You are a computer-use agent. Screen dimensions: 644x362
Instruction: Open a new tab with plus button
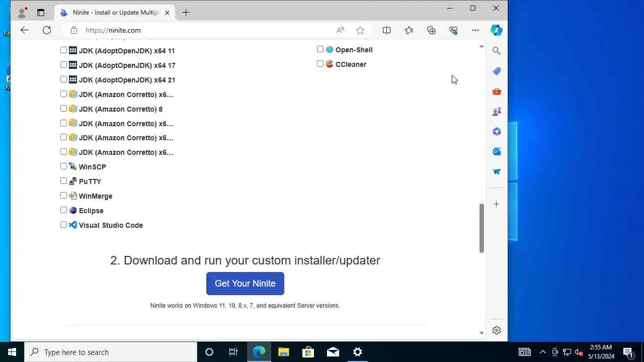(x=186, y=13)
